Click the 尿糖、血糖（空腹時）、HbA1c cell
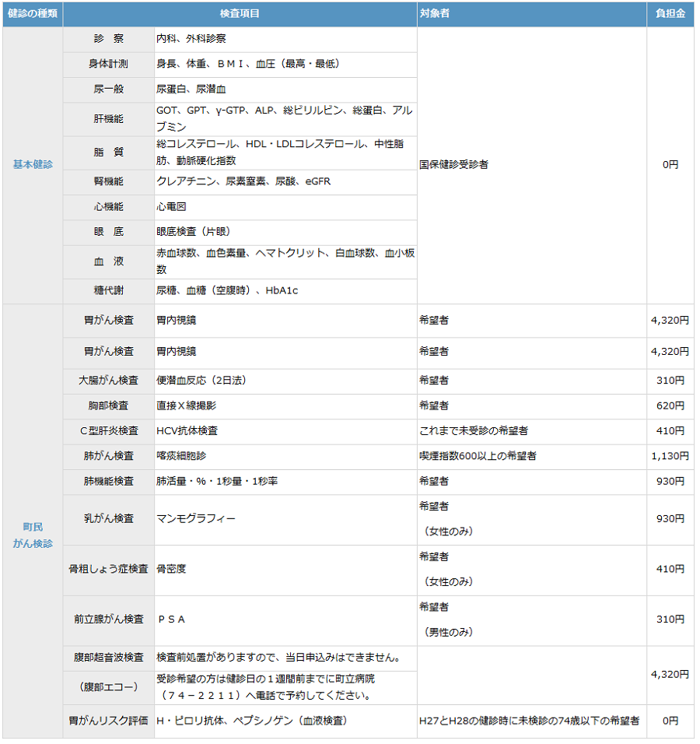This screenshot has height=744, width=700. pyautogui.click(x=286, y=291)
